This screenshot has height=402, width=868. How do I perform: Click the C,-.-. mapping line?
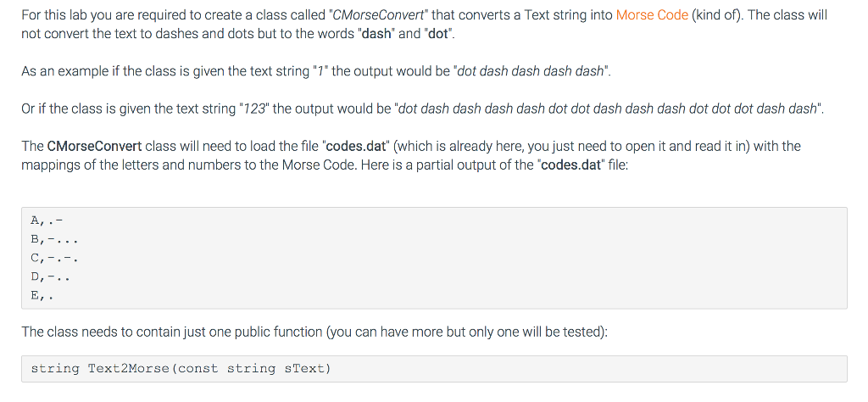(54, 258)
